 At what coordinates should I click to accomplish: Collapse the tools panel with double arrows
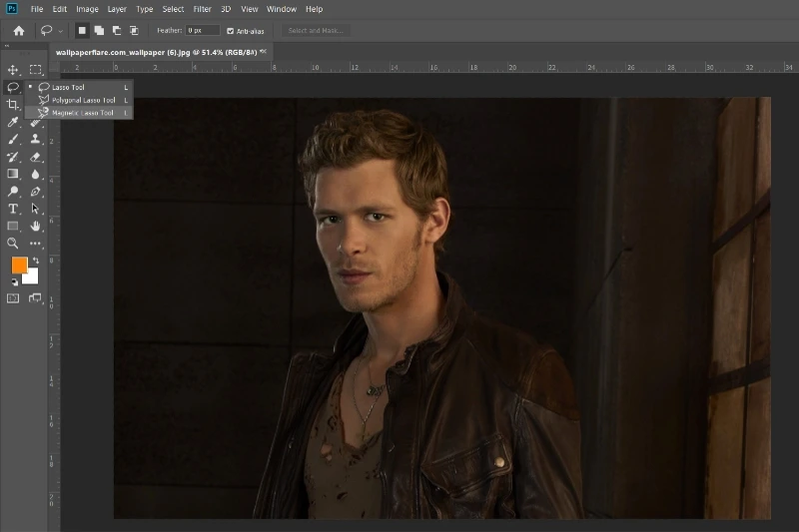tap(7, 46)
